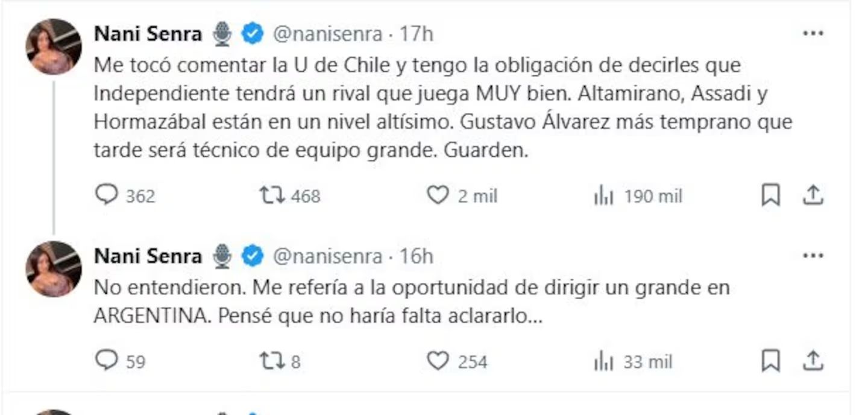Viewport: 868px width, 415px height.
Task: Share the second tweet via share icon
Action: [813, 361]
